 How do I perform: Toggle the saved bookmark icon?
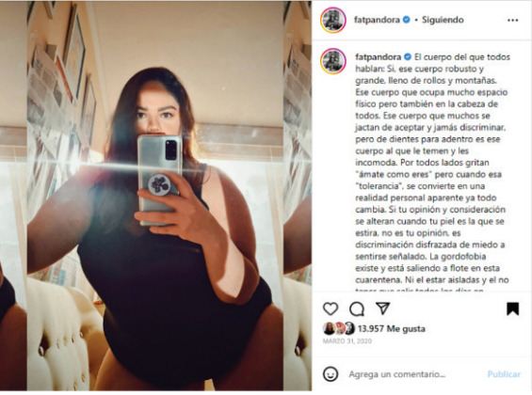pyautogui.click(x=512, y=308)
